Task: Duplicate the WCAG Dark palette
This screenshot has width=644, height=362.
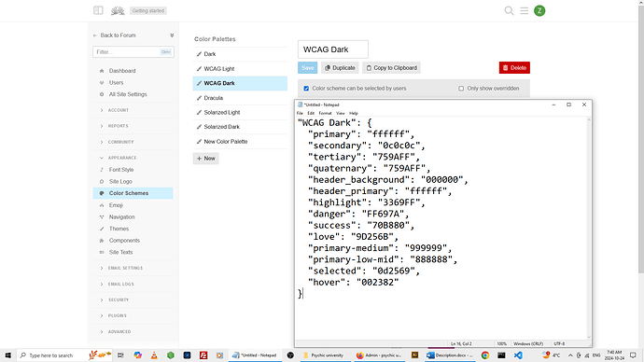Action: [340, 68]
